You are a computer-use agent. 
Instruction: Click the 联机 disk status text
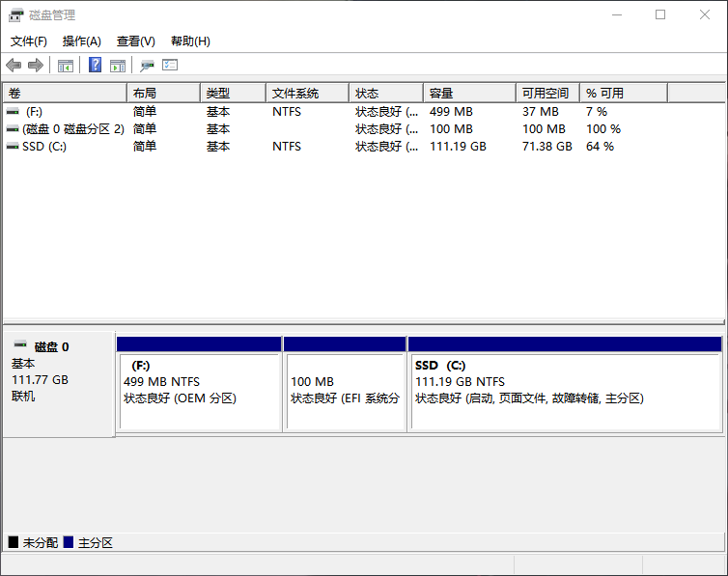23,397
